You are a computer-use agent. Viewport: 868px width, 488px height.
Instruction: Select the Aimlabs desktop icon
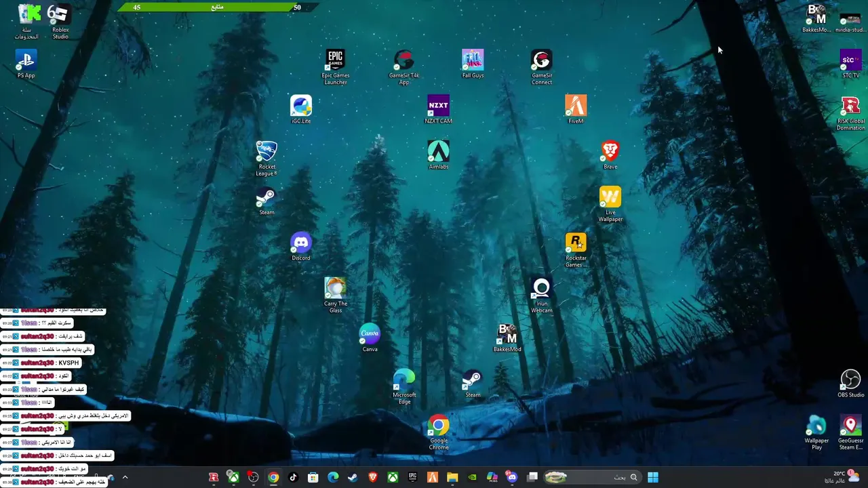tap(438, 155)
